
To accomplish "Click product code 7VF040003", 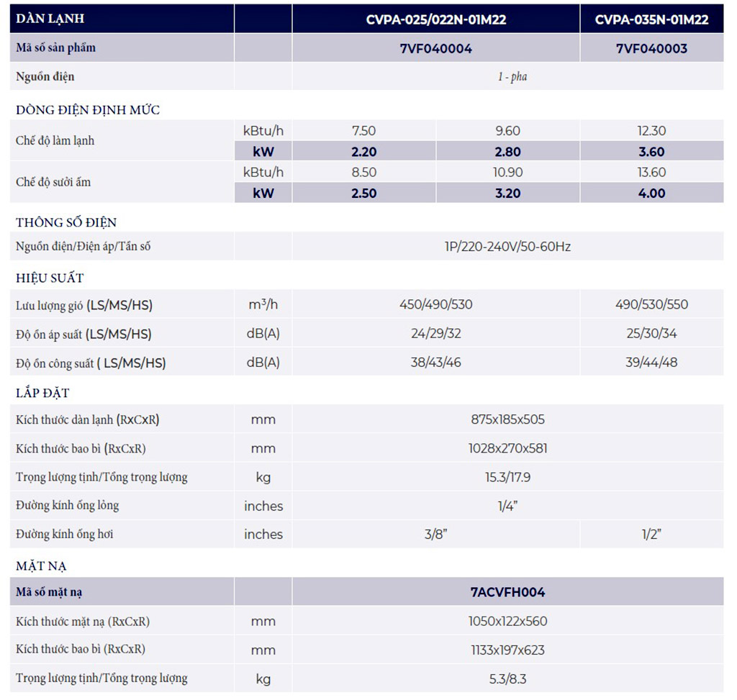I will point(651,48).
